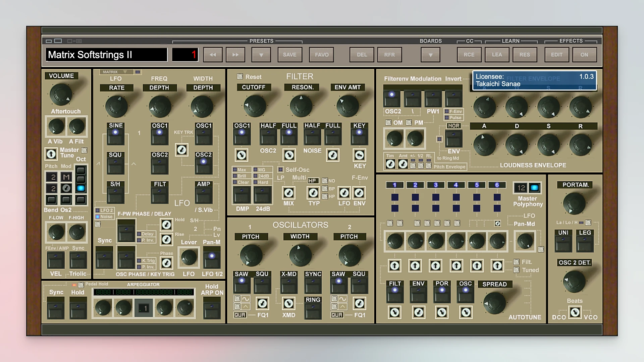Viewport: 644px width, 362px height.
Task: Select SQU waveform for oscillator 2
Action: 359,283
